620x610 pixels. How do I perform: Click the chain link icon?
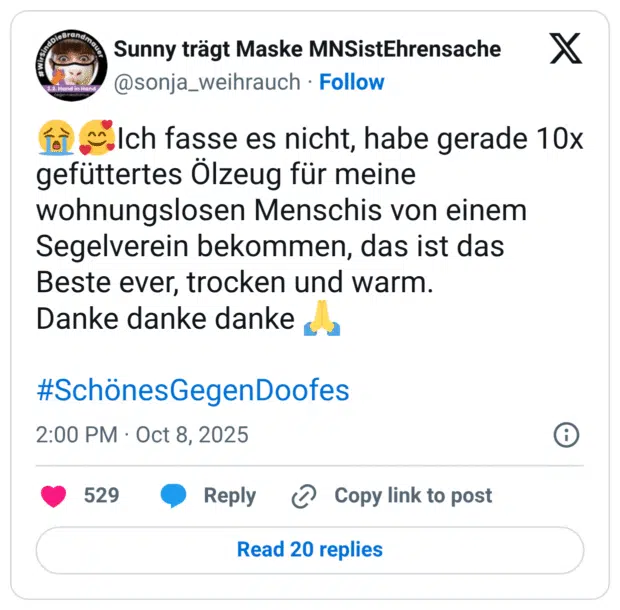tap(304, 496)
